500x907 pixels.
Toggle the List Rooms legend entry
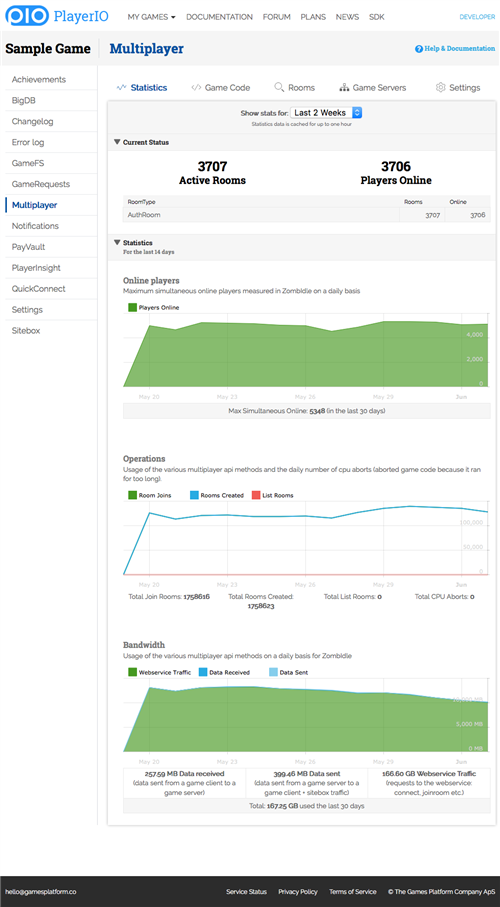pos(273,495)
